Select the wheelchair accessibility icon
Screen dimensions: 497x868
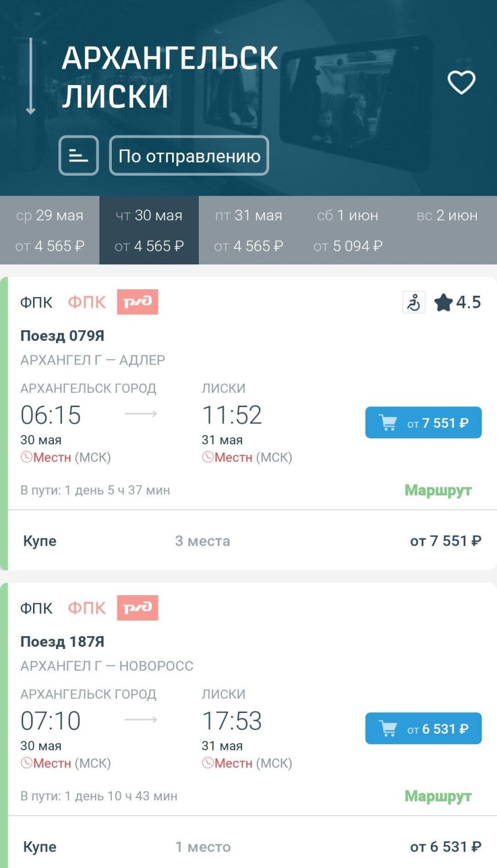pyautogui.click(x=414, y=302)
